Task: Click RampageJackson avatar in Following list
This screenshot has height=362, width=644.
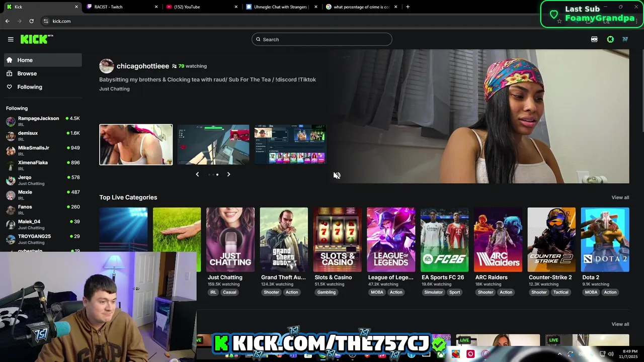Action: pyautogui.click(x=11, y=121)
